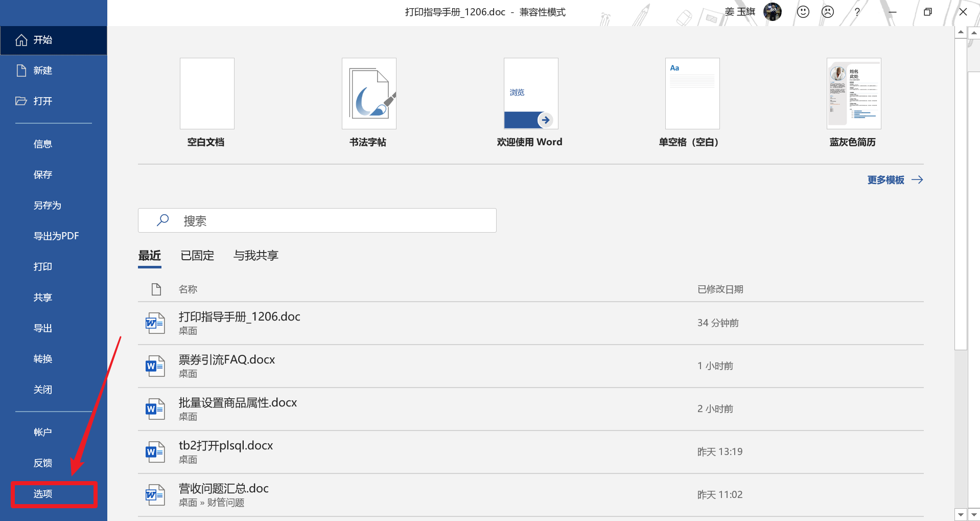980x521 pixels.
Task: Click into the 搜索 search field
Action: pos(317,220)
